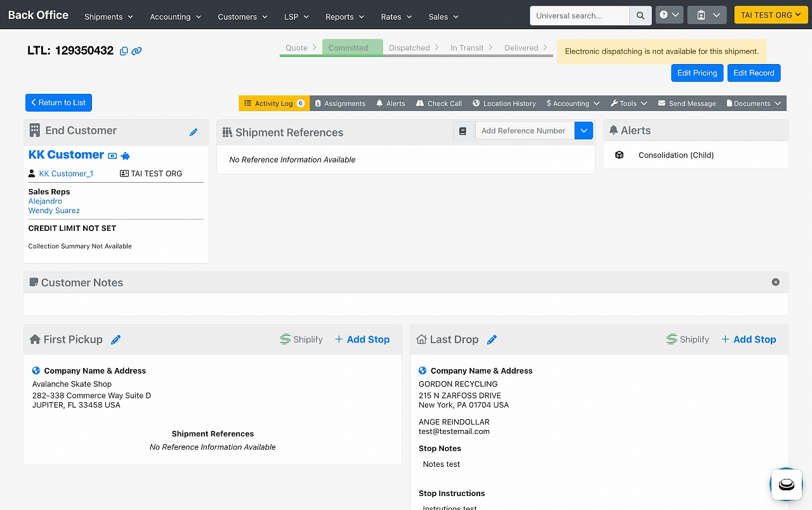The height and width of the screenshot is (510, 812).
Task: Dismiss the Customer Notes panel with its X icon
Action: click(x=775, y=282)
